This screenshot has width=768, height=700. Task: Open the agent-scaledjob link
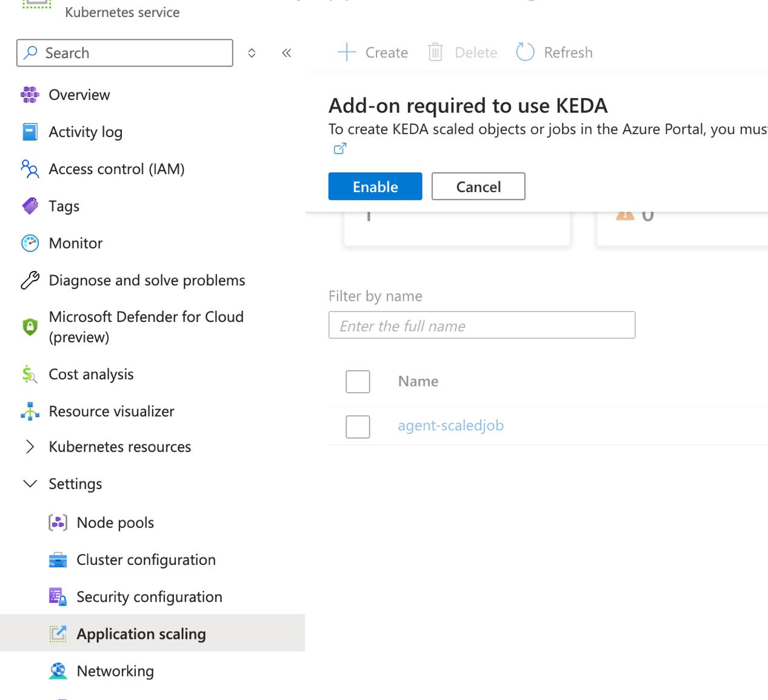click(x=450, y=425)
